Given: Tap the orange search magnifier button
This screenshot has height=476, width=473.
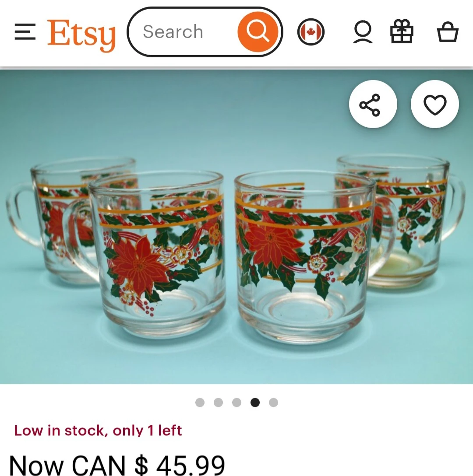Looking at the screenshot, I should coord(258,31).
